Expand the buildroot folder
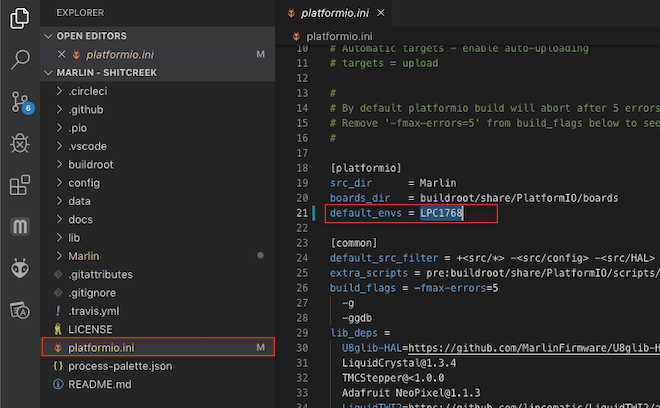The height and width of the screenshot is (408, 660). [x=59, y=164]
